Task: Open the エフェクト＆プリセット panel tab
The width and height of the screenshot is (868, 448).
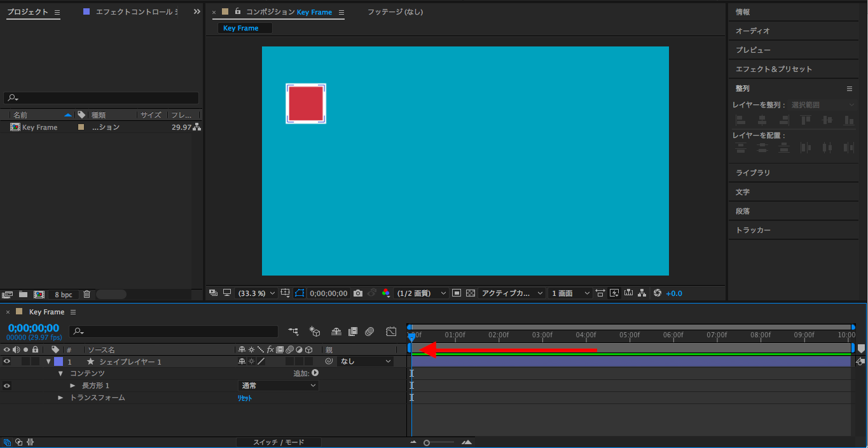Action: pyautogui.click(x=773, y=69)
